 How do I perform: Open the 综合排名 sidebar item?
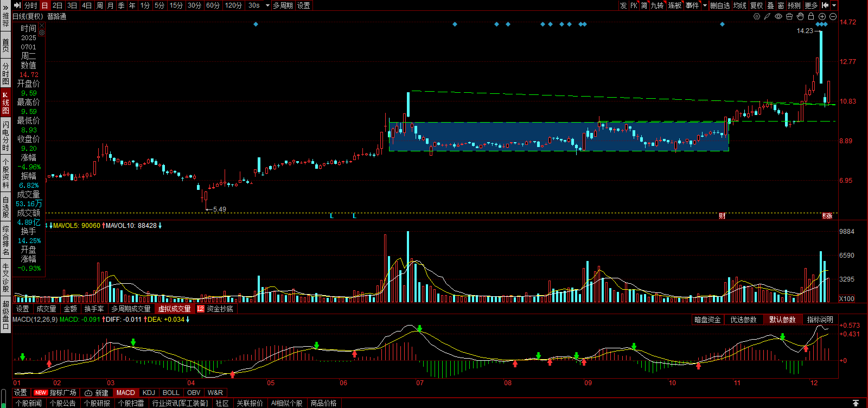pyautogui.click(x=5, y=240)
